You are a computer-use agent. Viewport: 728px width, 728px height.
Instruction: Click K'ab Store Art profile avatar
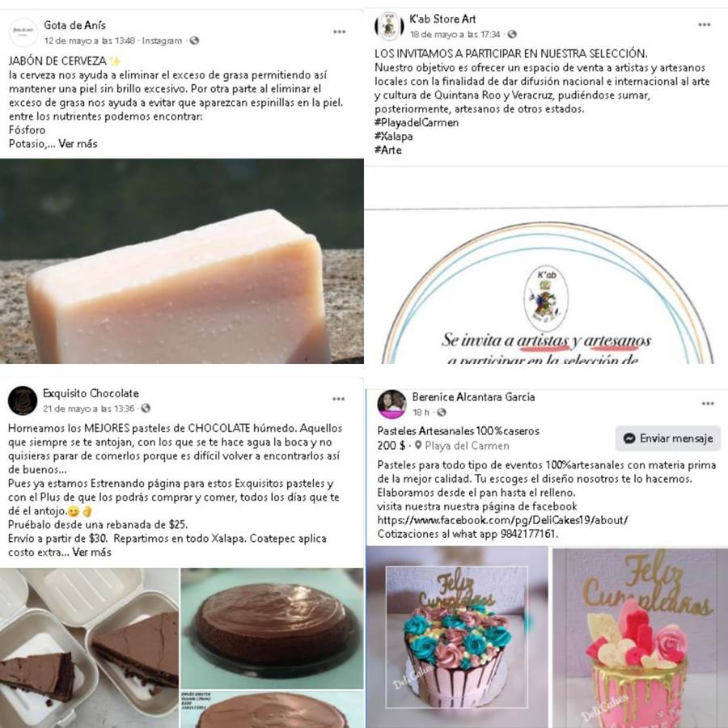[x=389, y=27]
